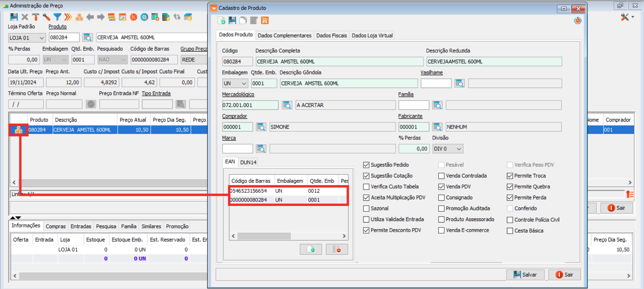Enable the Sazonal checkbox

click(366, 209)
